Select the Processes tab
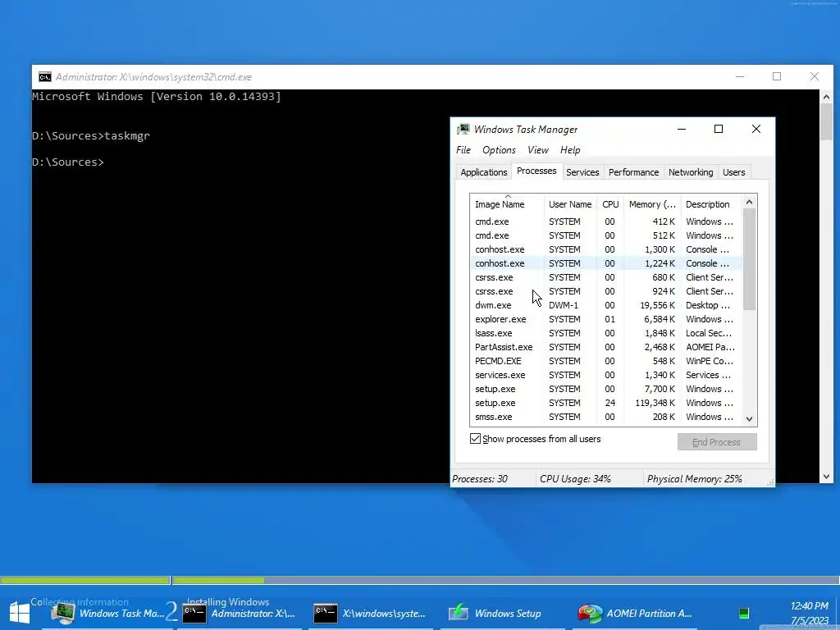Image resolution: width=840 pixels, height=630 pixels. pos(536,171)
